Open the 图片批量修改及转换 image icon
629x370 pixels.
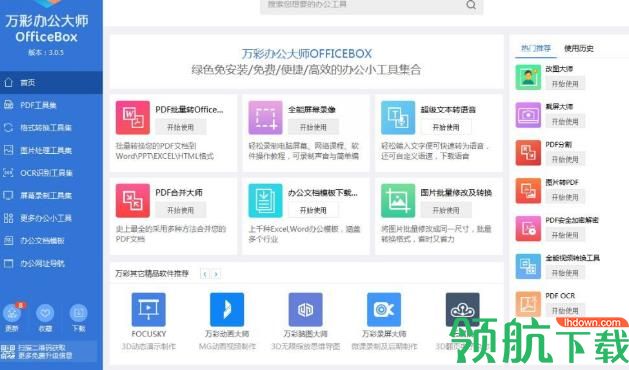point(398,200)
